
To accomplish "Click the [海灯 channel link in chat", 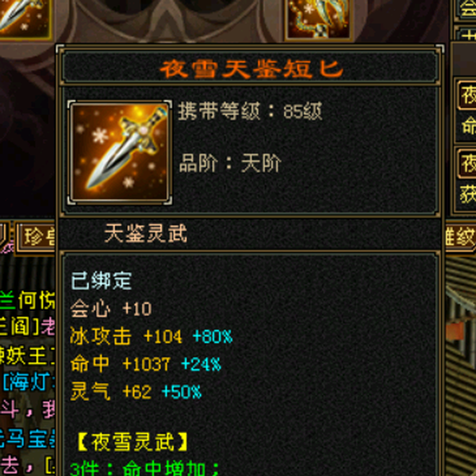I will pos(29,382).
